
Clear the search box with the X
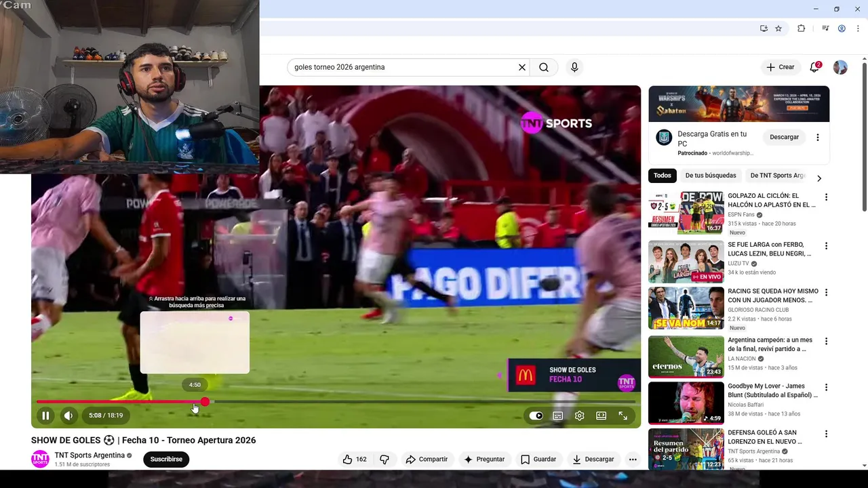click(x=522, y=67)
